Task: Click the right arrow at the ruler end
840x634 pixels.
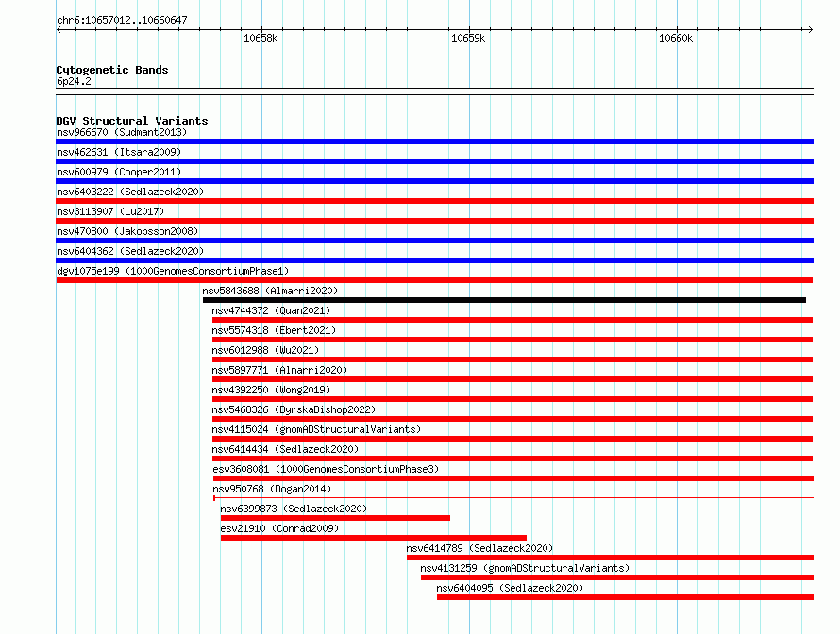Action: (811, 30)
